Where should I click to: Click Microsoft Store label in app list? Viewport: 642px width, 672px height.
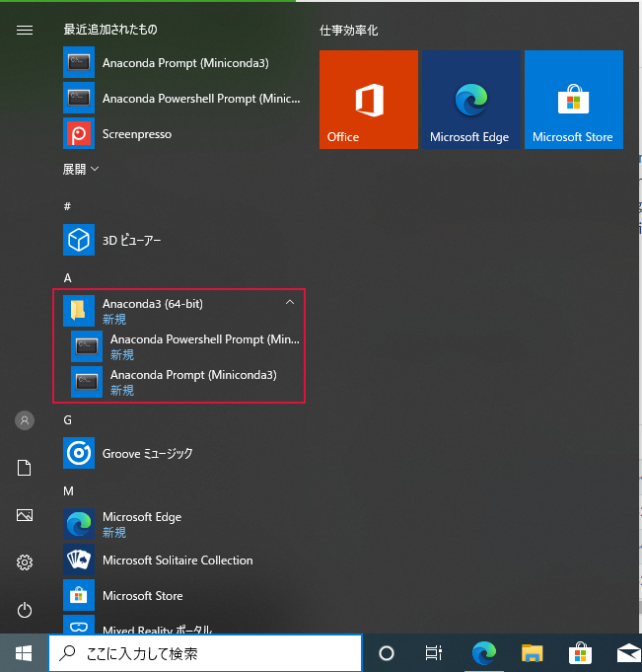pos(143,596)
